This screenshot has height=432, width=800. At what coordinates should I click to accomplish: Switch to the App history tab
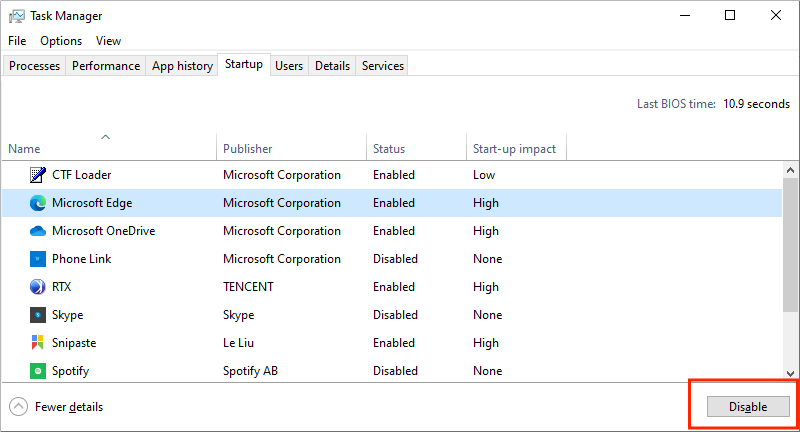click(x=183, y=66)
